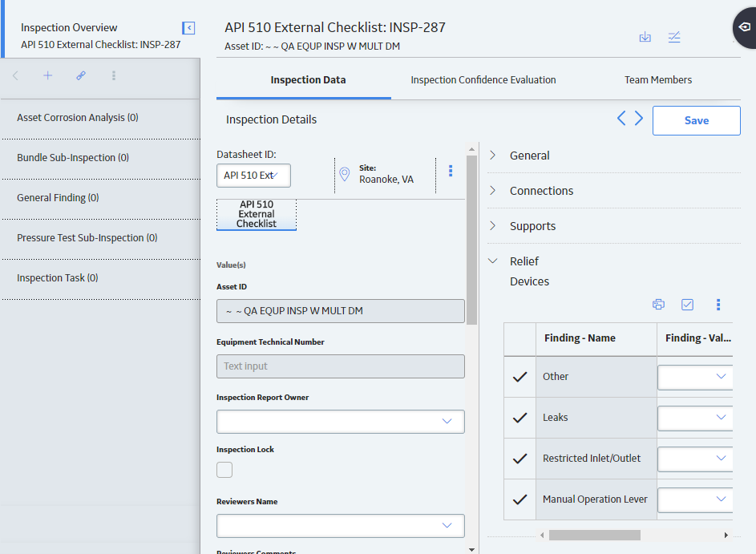The image size is (756, 554).
Task: Click the Restricted Inlet/Outlet cell
Action: pyautogui.click(x=596, y=459)
